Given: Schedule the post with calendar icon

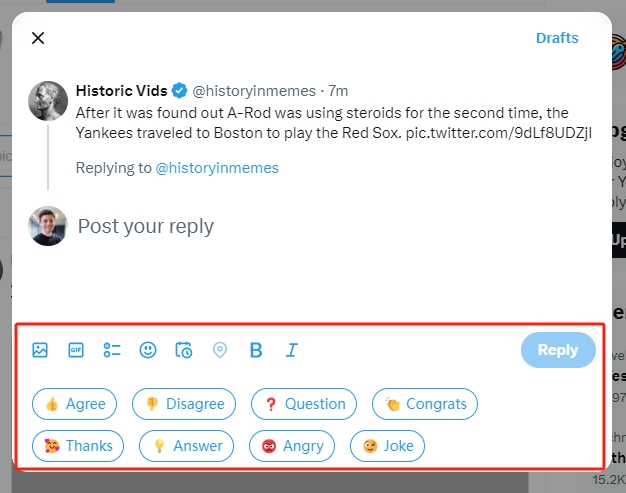Looking at the screenshot, I should point(184,350).
